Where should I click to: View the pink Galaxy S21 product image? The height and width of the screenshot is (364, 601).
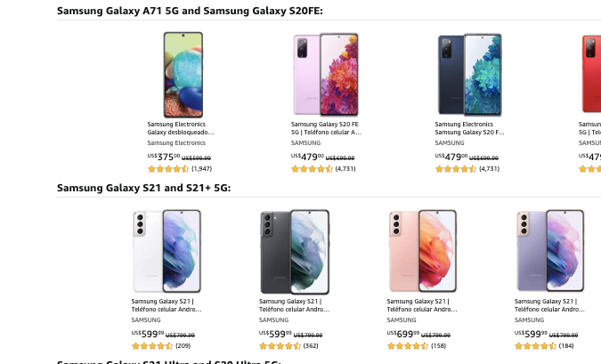tap(423, 251)
